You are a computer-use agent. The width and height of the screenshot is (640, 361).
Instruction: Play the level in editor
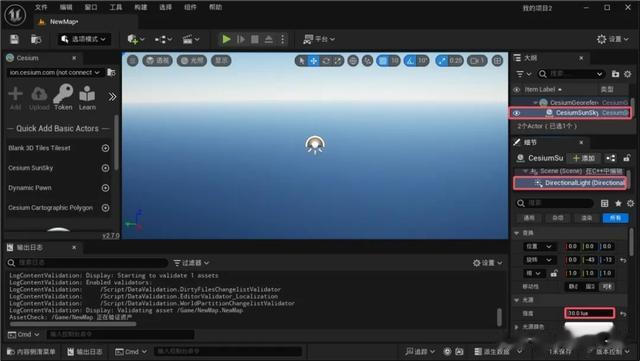point(226,39)
